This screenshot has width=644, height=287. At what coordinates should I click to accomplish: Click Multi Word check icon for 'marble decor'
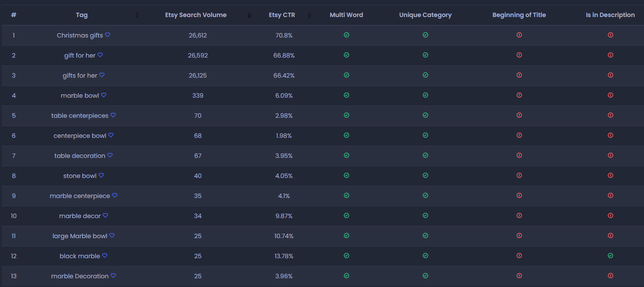coord(346,215)
